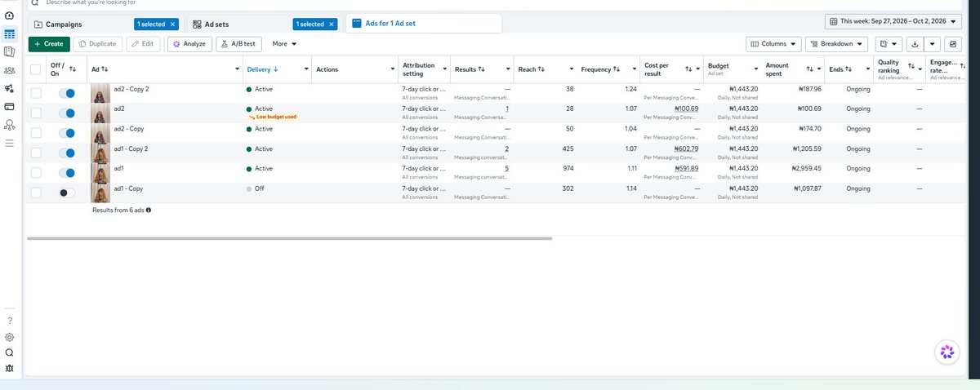Open the Breakdown dropdown
This screenshot has width=980, height=390.
click(x=837, y=44)
